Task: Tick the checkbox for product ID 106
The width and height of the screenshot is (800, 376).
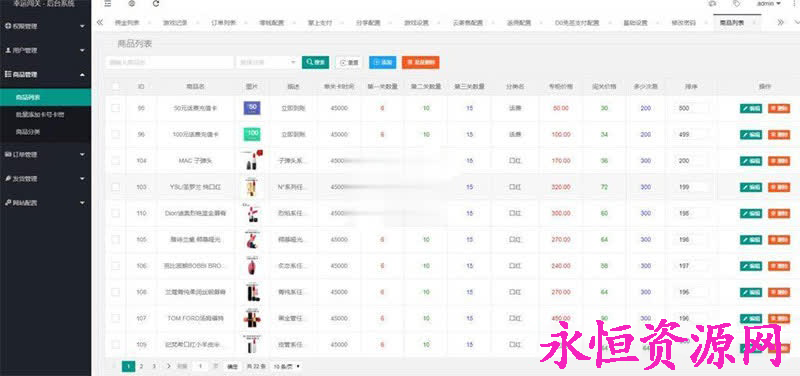Action: click(x=116, y=266)
